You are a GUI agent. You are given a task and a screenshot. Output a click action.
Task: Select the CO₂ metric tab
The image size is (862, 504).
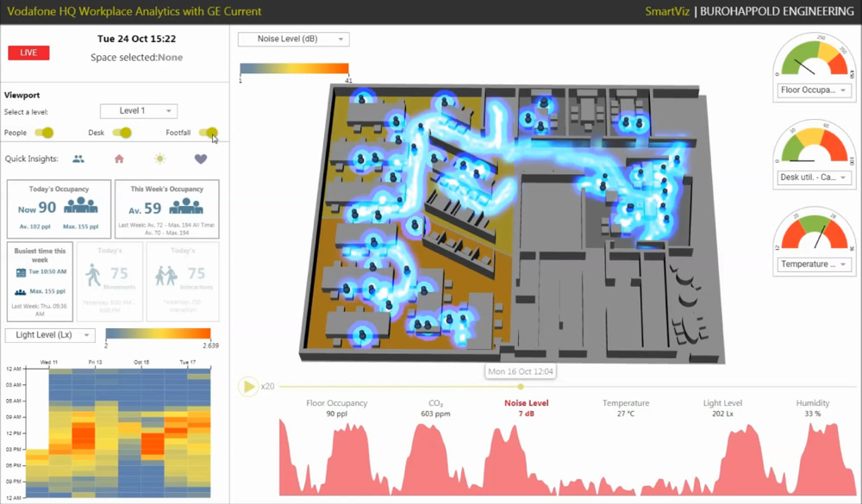tap(435, 408)
